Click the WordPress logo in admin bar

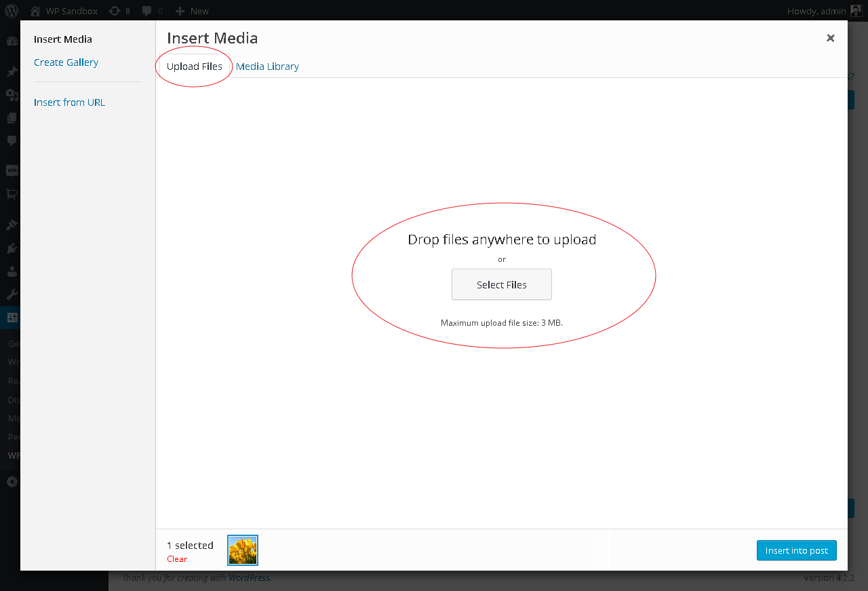pyautogui.click(x=11, y=11)
